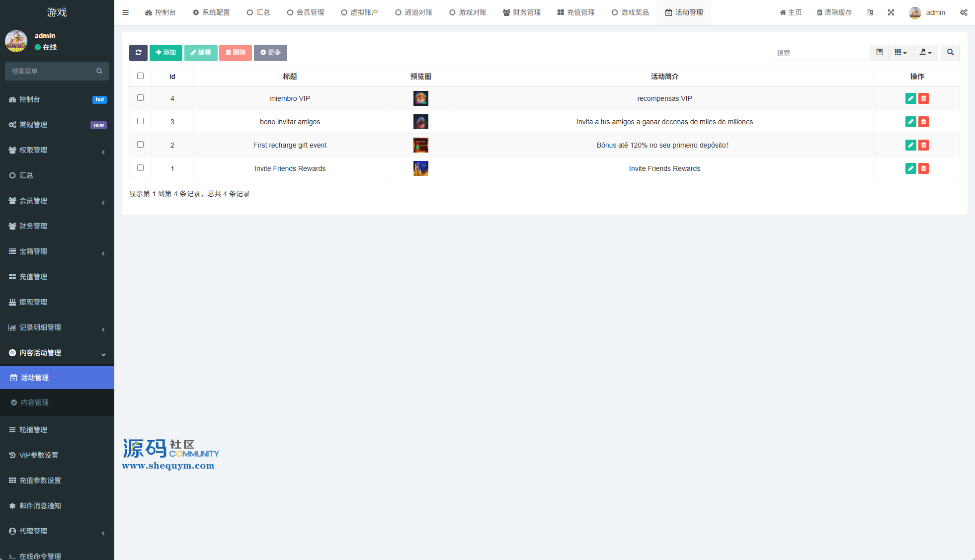Select the checkbox for bono invitar amigos row
This screenshot has height=560, width=975.
click(x=140, y=121)
